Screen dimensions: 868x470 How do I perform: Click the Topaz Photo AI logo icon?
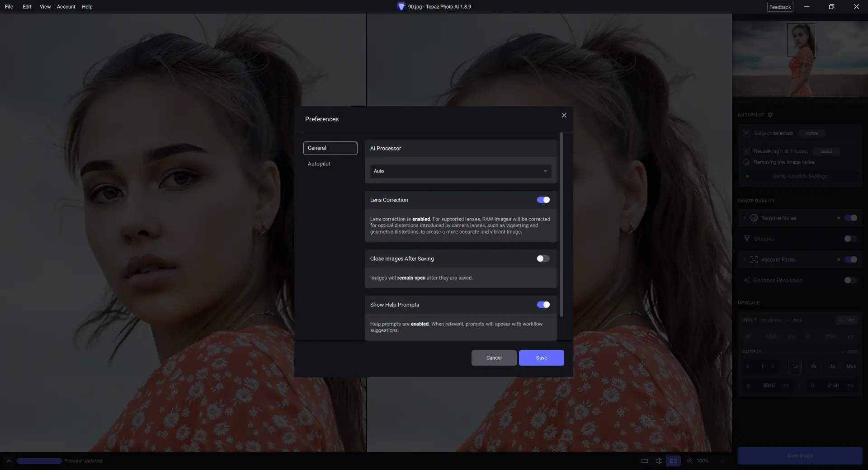pyautogui.click(x=401, y=7)
